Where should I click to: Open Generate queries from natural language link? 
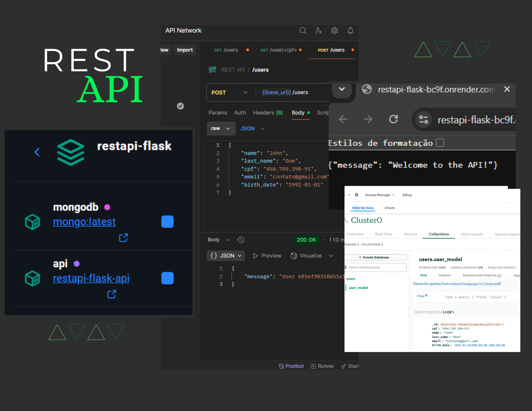coord(456,284)
